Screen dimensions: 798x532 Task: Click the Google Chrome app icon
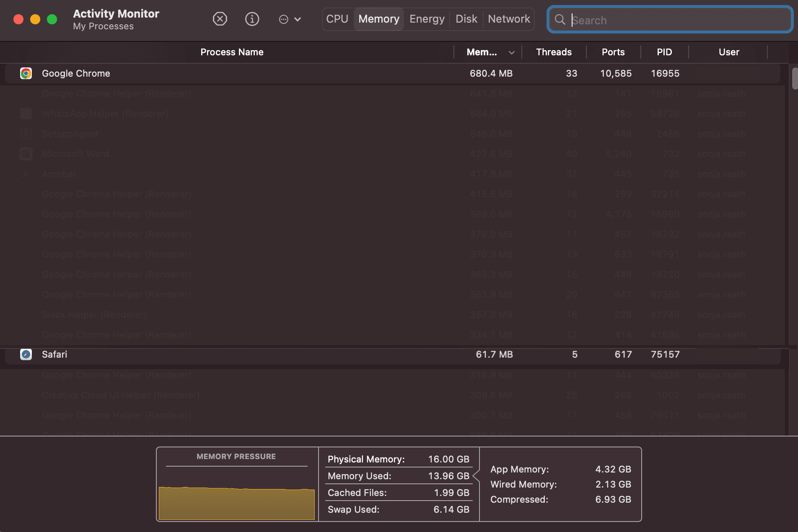tap(26, 73)
